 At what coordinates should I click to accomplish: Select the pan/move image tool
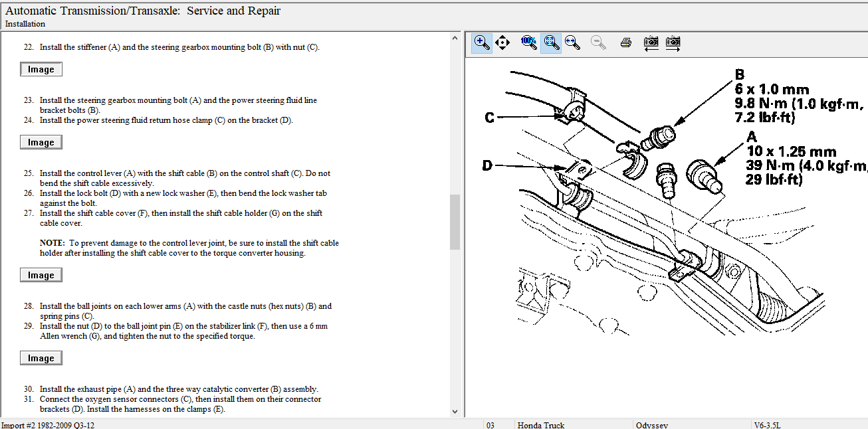pos(502,43)
